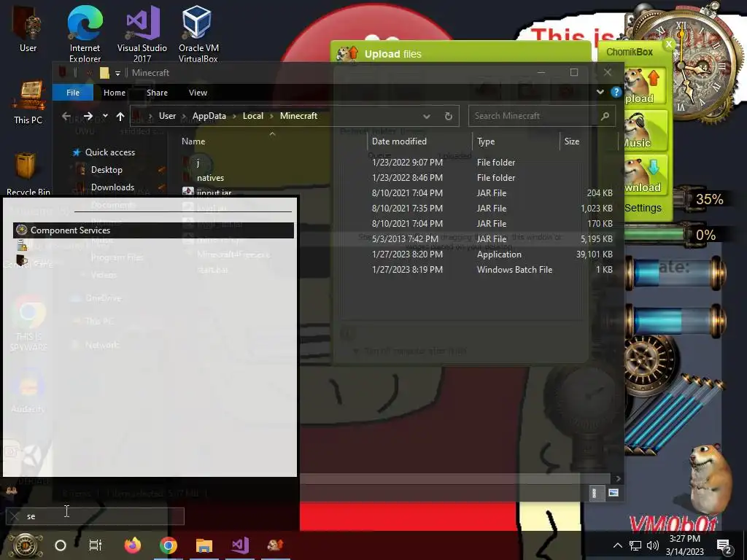The width and height of the screenshot is (747, 560).
Task: Click ChomikBox Upload hamster icon
Action: tap(645, 86)
